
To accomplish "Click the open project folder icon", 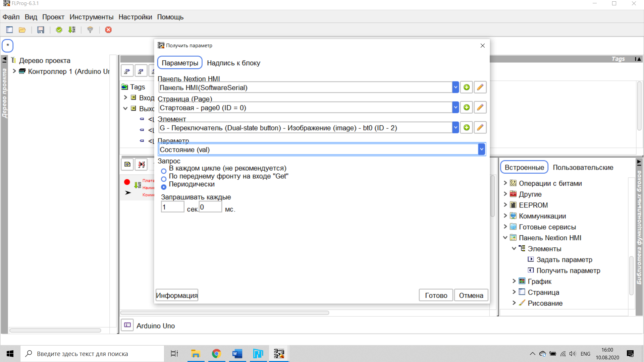I will (22, 30).
